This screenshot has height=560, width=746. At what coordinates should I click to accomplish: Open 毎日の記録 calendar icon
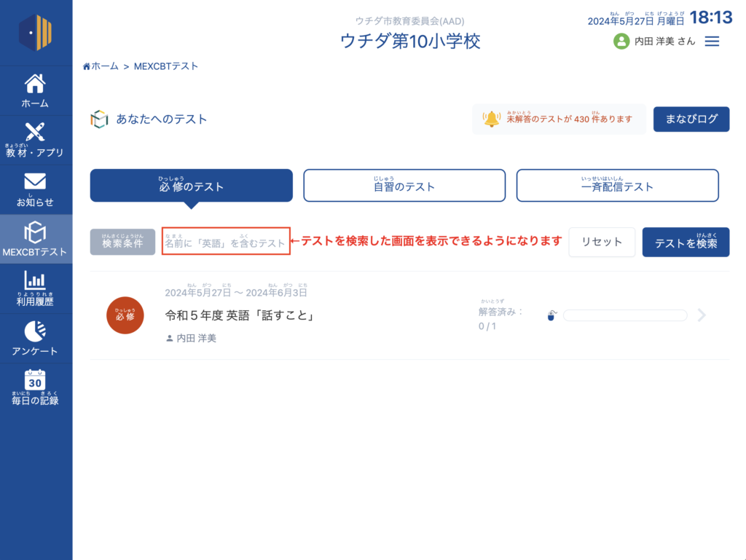[35, 379]
